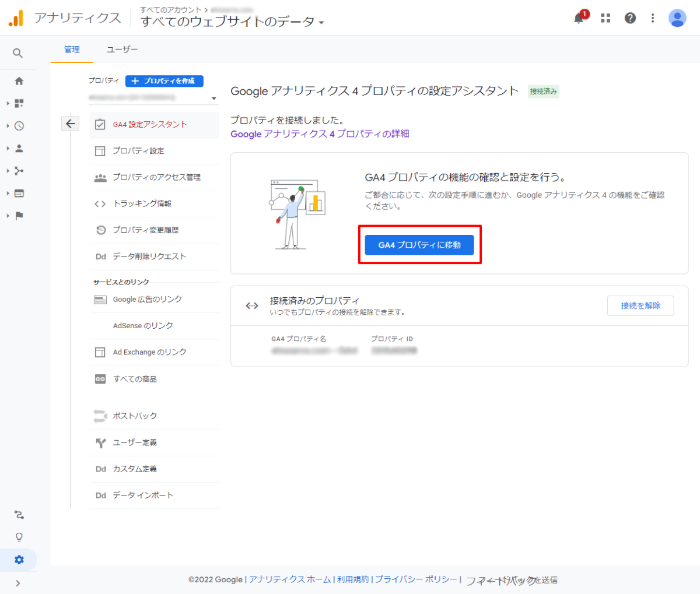Select データ削除リクエスト menu item
Screen dimensions: 700x594
(x=155, y=256)
